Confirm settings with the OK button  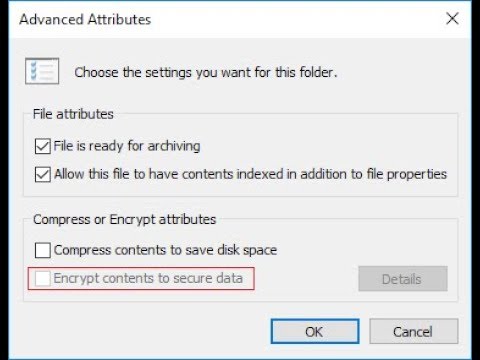point(315,331)
